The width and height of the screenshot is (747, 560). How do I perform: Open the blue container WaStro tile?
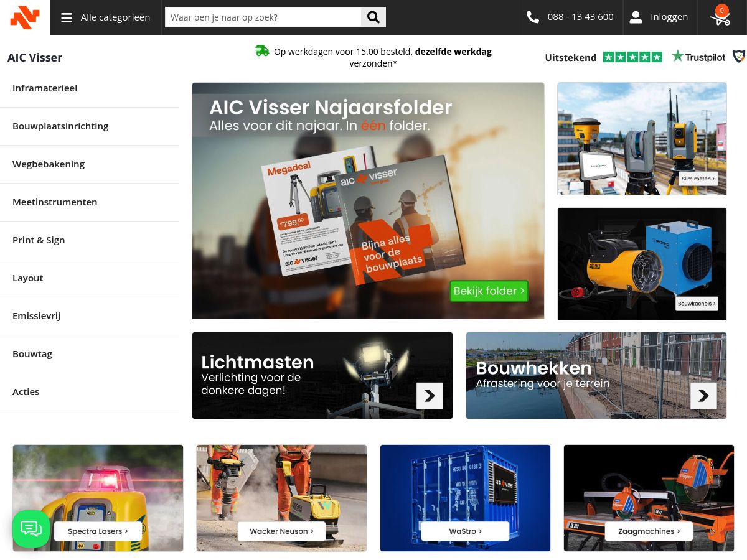(x=465, y=498)
